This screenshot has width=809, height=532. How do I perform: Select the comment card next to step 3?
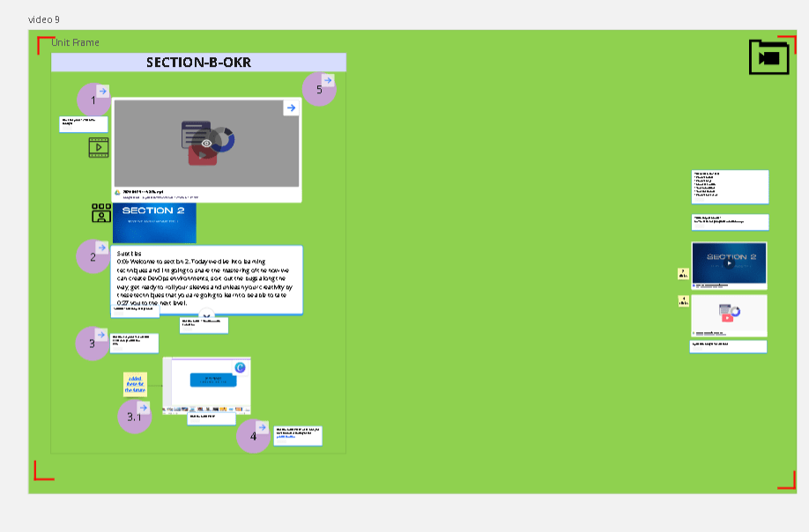134,344
